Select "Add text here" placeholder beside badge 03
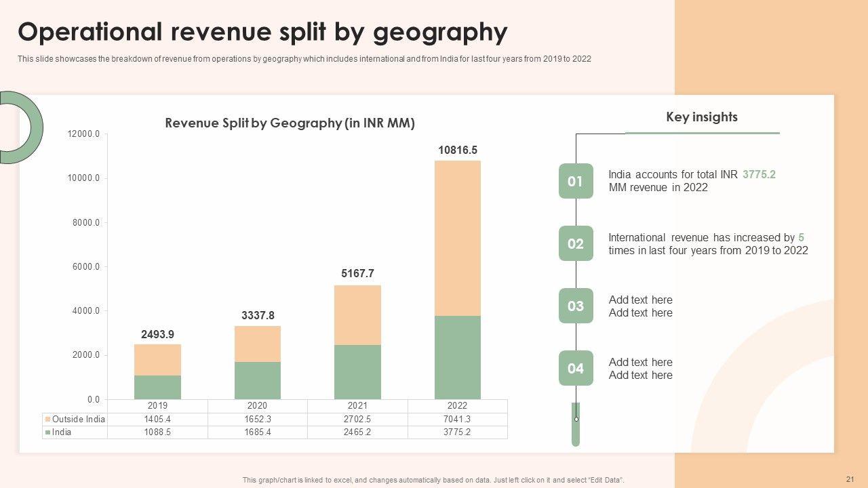Viewport: 868px width, 488px height. (641, 306)
